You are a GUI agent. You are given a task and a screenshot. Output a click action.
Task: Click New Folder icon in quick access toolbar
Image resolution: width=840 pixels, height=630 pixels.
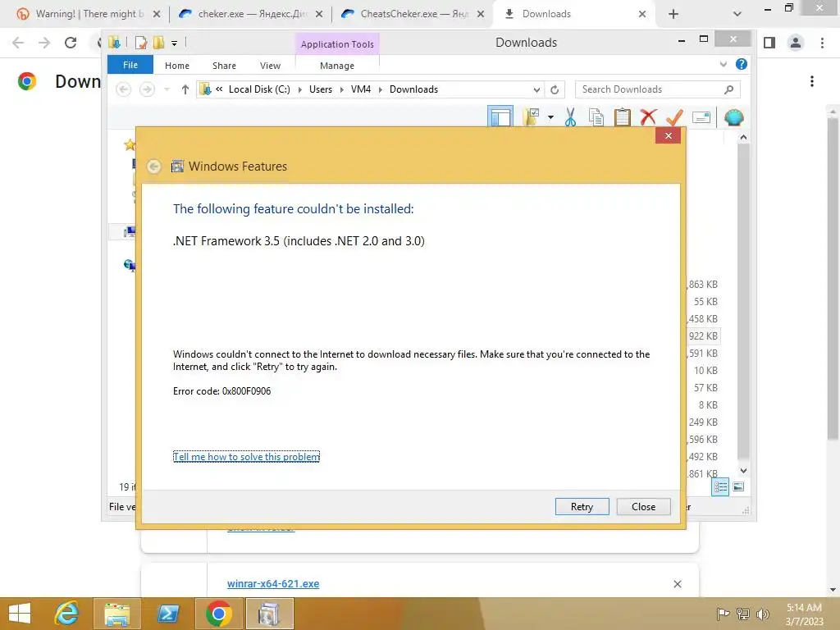[x=158, y=43]
